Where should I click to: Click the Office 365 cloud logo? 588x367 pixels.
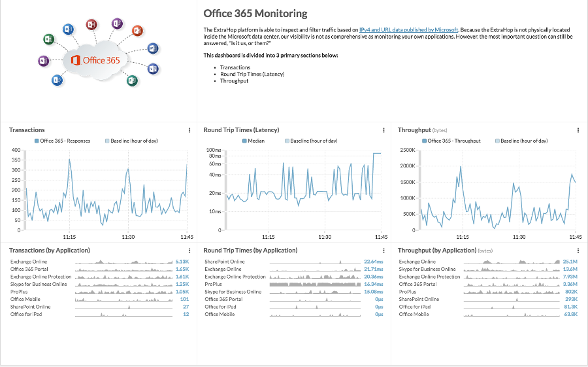coord(95,60)
